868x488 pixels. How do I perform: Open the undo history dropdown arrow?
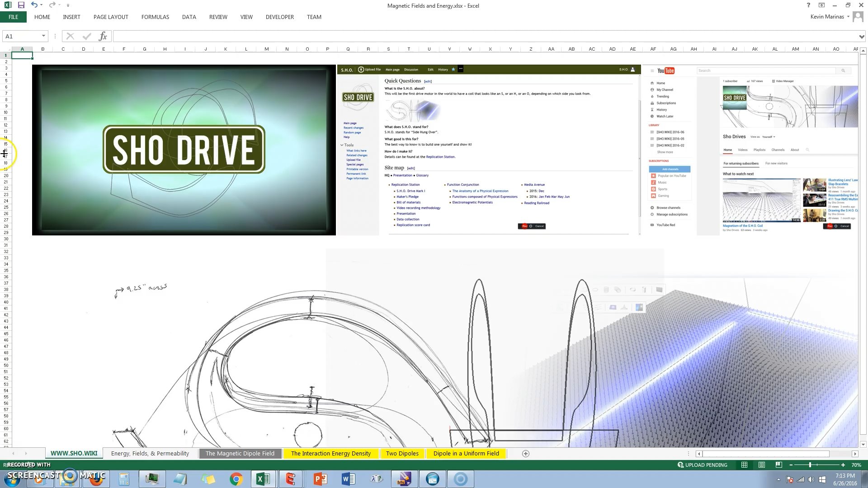point(41,5)
